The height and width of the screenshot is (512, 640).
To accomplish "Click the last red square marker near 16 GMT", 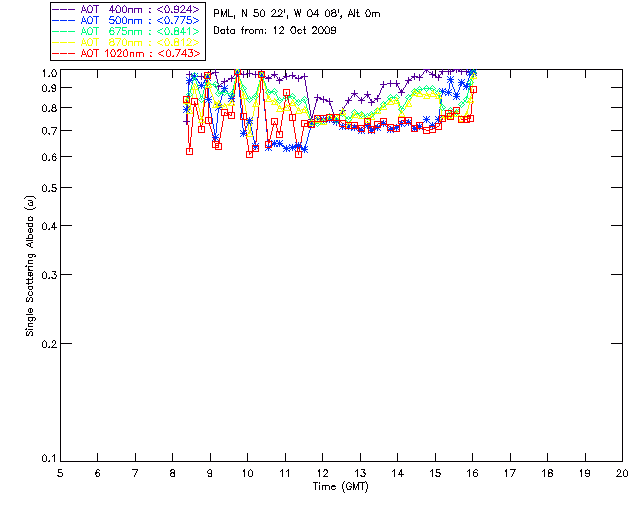I will [473, 90].
